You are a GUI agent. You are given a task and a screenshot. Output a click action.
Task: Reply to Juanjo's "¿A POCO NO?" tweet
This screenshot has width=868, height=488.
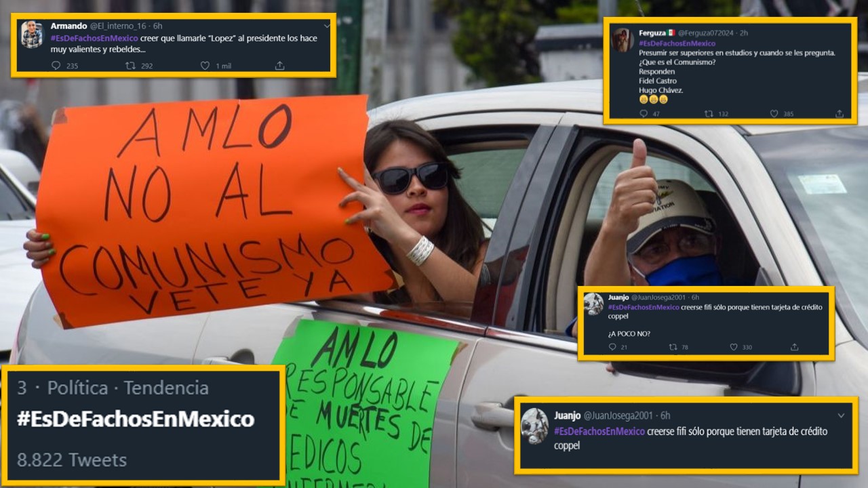pyautogui.click(x=612, y=347)
